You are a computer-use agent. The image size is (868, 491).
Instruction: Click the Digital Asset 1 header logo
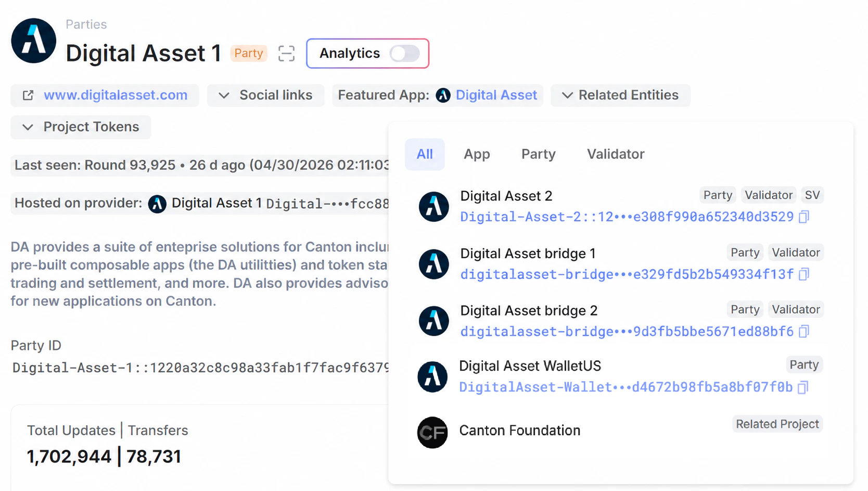(x=33, y=41)
